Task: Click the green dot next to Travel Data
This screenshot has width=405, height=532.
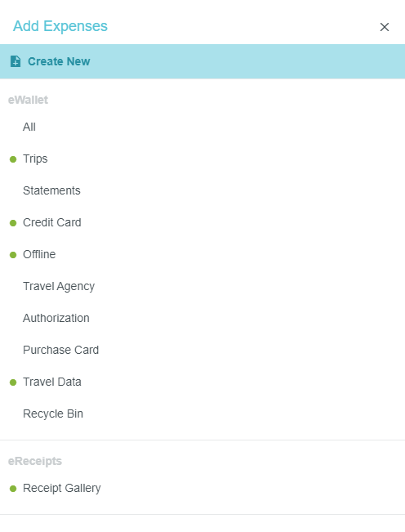Action: click(13, 382)
